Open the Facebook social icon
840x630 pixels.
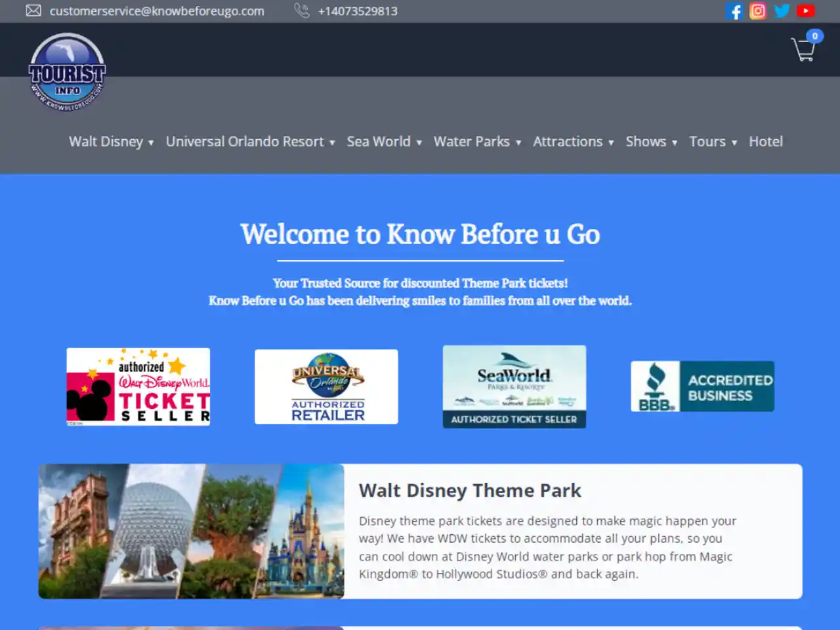click(x=734, y=11)
